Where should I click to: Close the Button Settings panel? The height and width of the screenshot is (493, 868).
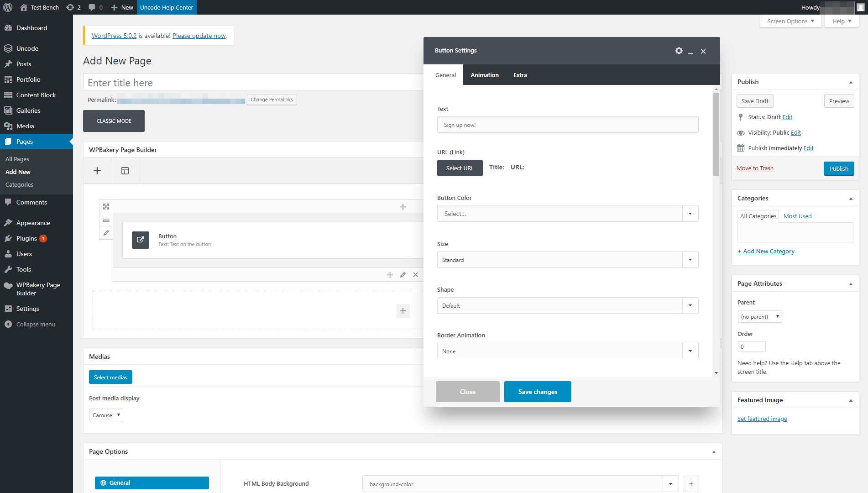click(703, 51)
